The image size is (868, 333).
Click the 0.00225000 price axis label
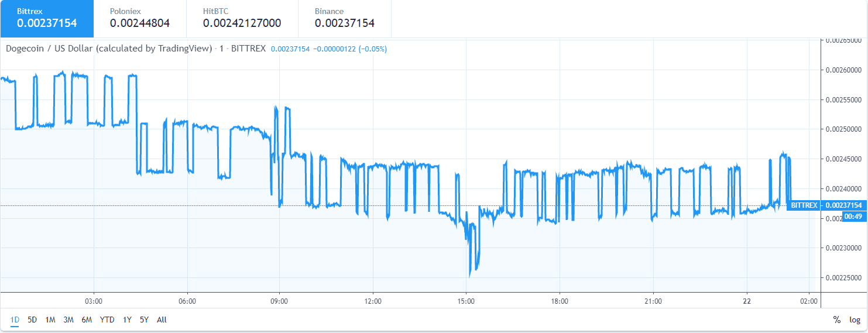(845, 277)
